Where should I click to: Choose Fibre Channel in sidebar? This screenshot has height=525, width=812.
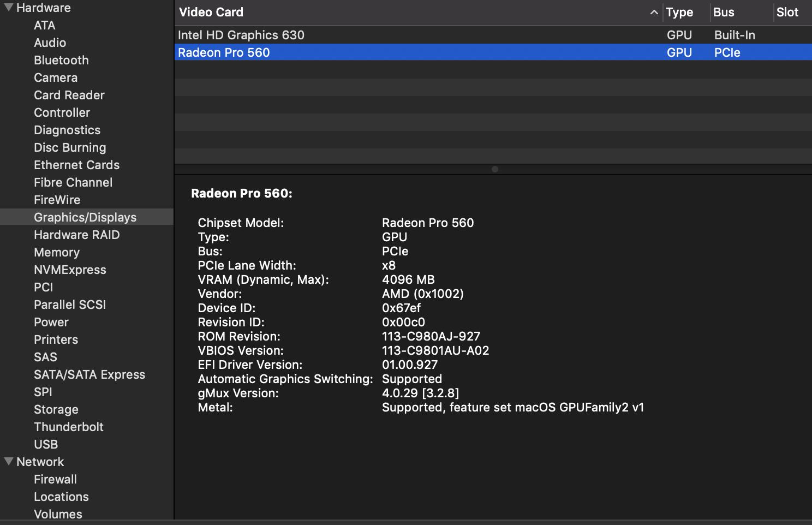point(73,182)
